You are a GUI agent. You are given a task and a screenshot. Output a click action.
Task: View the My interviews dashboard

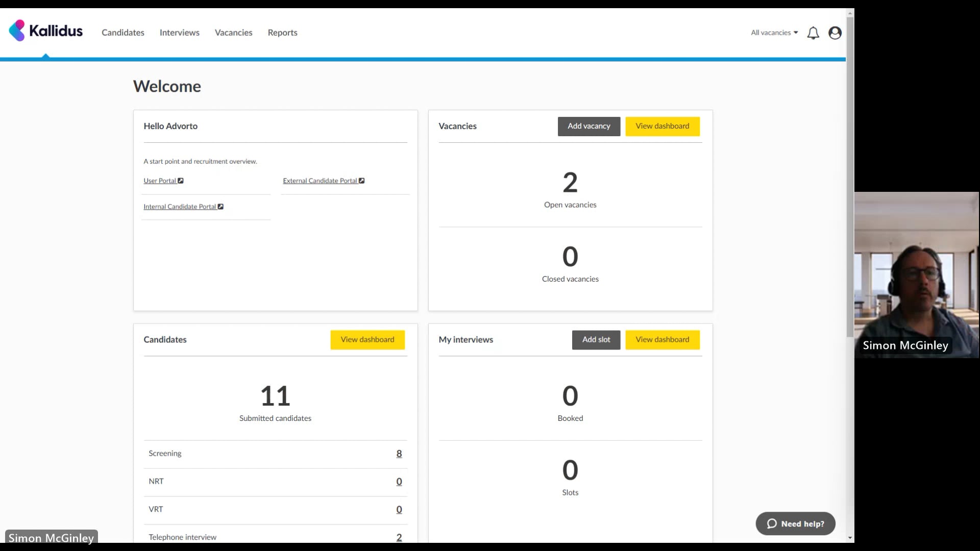[663, 340]
